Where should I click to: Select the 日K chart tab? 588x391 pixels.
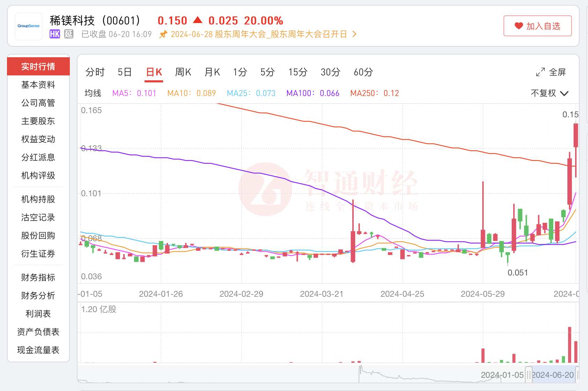[154, 72]
